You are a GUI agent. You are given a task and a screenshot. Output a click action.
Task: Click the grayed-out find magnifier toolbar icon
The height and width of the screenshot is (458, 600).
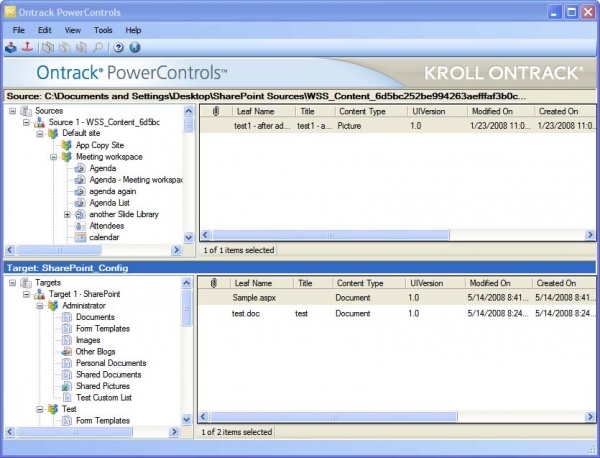click(98, 47)
